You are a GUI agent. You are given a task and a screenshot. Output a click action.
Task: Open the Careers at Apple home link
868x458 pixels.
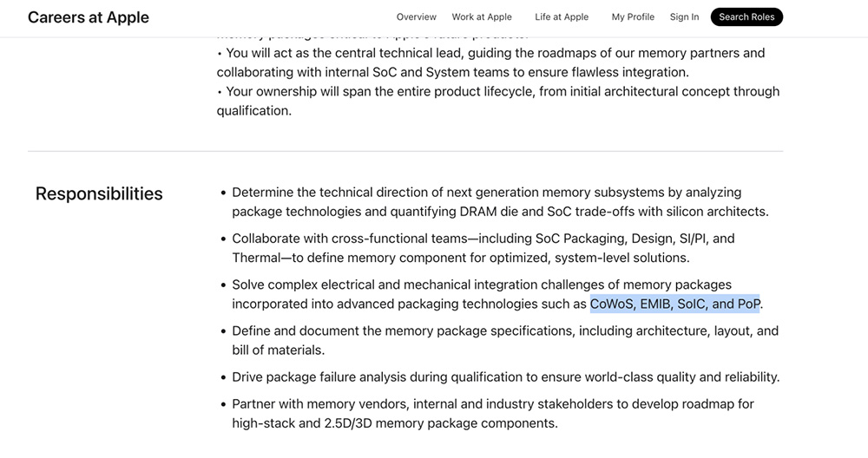[x=89, y=17]
